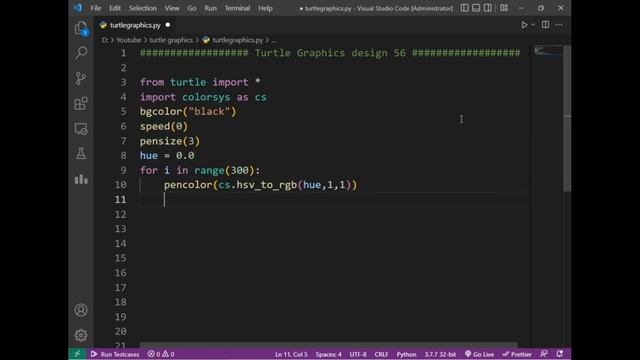The image size is (640, 360).
Task: Open run options dropdown arrow
Action: pos(533,25)
